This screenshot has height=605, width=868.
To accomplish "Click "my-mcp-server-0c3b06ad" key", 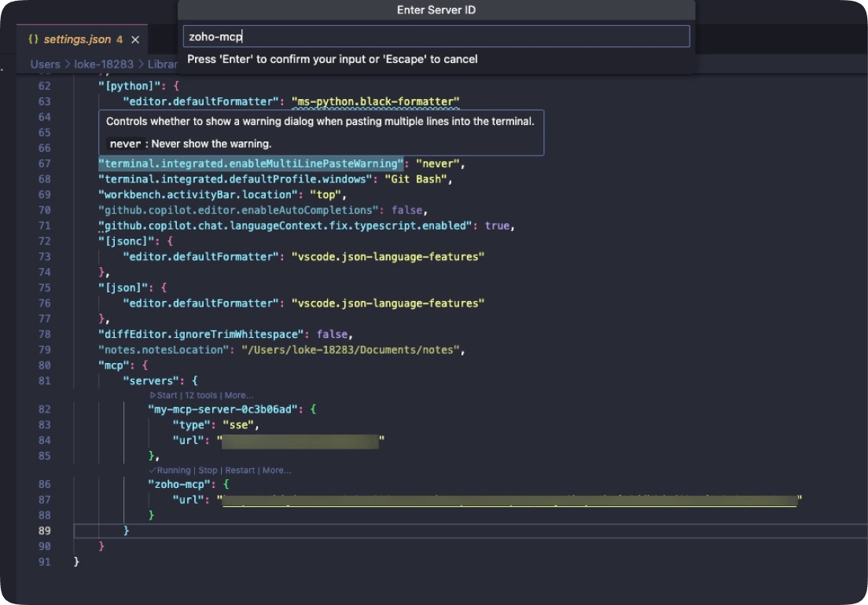I will coord(223,409).
